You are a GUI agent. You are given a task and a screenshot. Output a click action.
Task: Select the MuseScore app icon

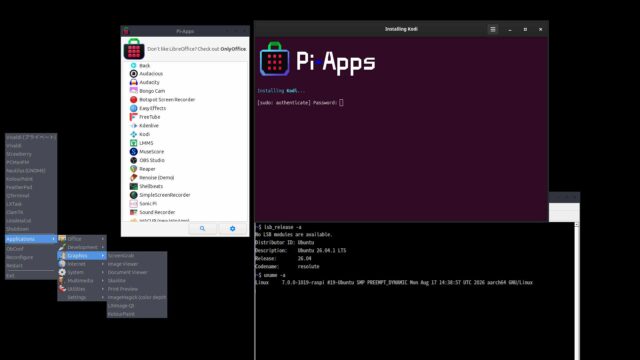(133, 151)
